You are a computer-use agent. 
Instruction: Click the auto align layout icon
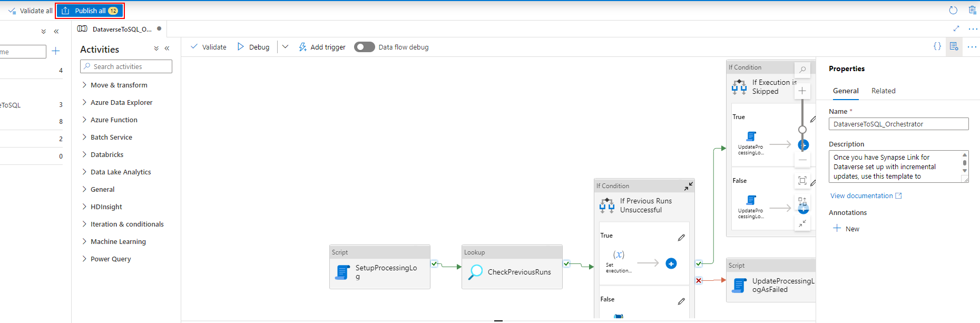coord(802,202)
